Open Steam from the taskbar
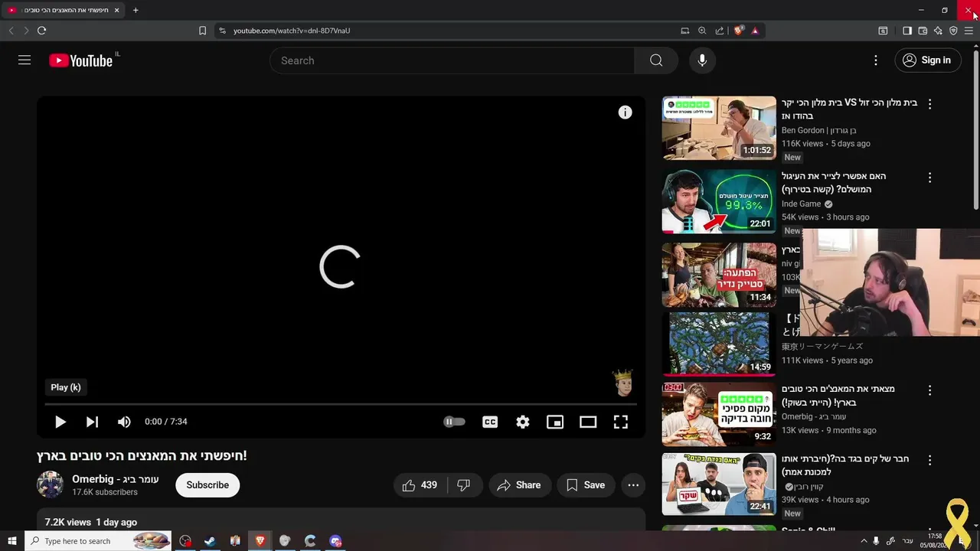 coord(210,541)
